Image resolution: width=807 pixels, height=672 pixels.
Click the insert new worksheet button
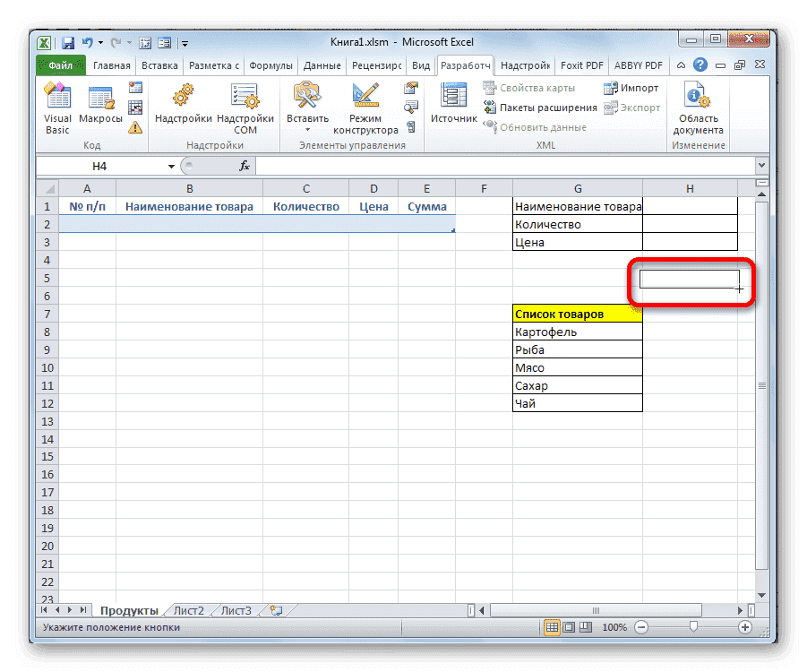(x=275, y=609)
